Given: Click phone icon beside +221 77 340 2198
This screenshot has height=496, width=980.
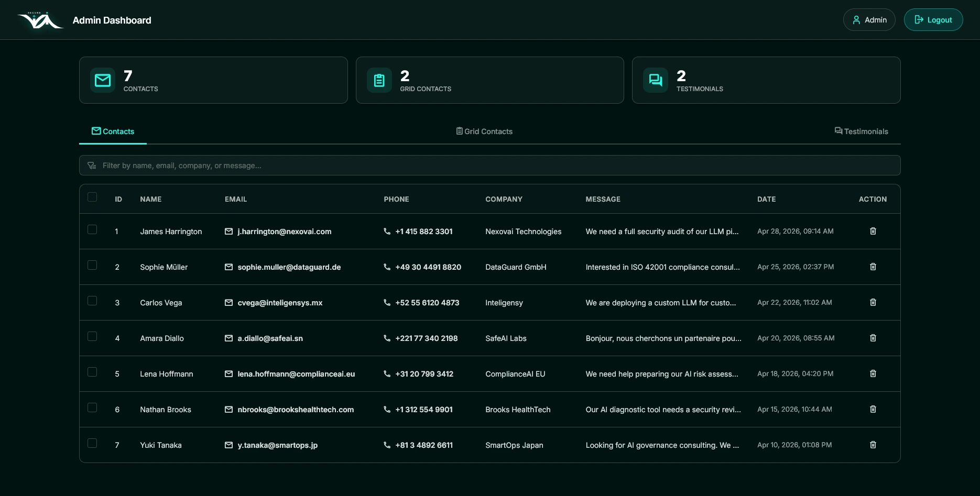Looking at the screenshot, I should (x=387, y=338).
